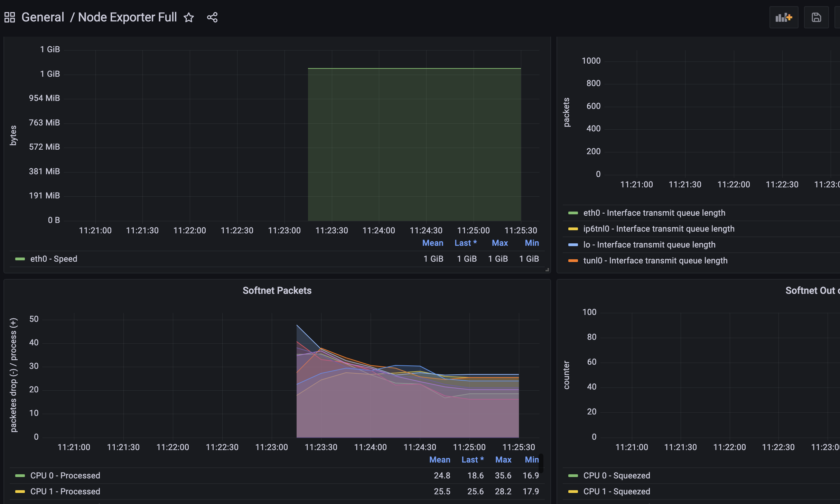Toggle tunl0 transmit queue length series
840x504 pixels.
coord(655,261)
